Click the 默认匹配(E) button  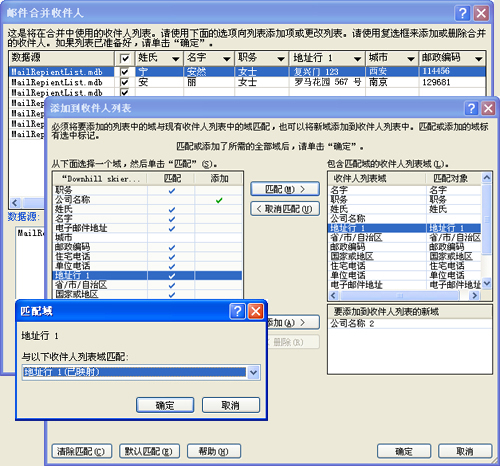[149, 451]
